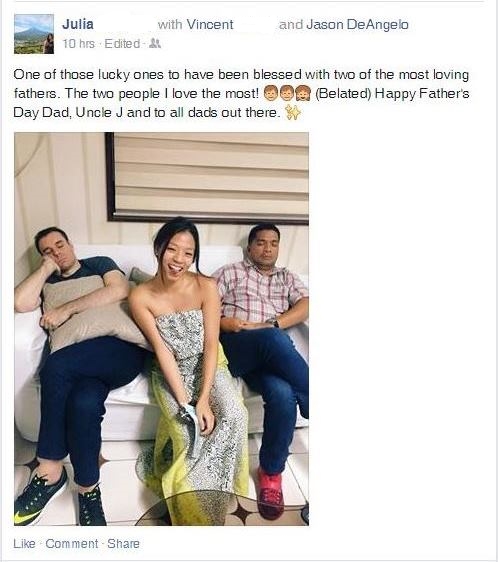Viewport: 498px width, 562px height.
Task: Share the Father's Day post
Action: coord(123,543)
